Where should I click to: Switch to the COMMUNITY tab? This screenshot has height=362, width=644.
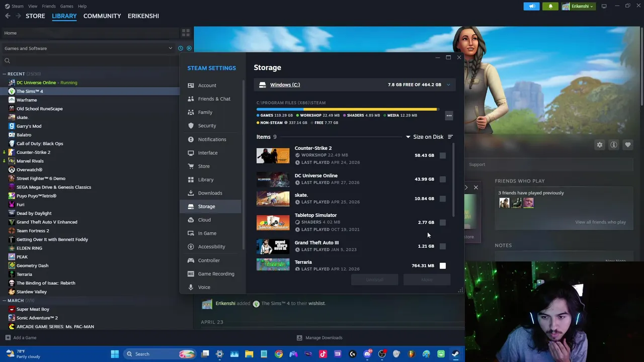(102, 16)
